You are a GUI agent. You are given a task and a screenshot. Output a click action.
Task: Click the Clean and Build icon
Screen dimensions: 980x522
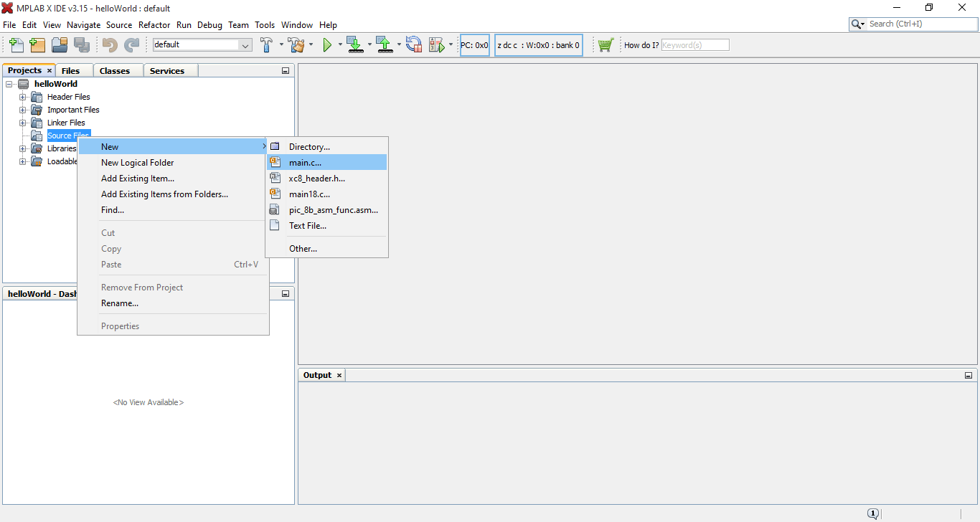[x=296, y=45]
